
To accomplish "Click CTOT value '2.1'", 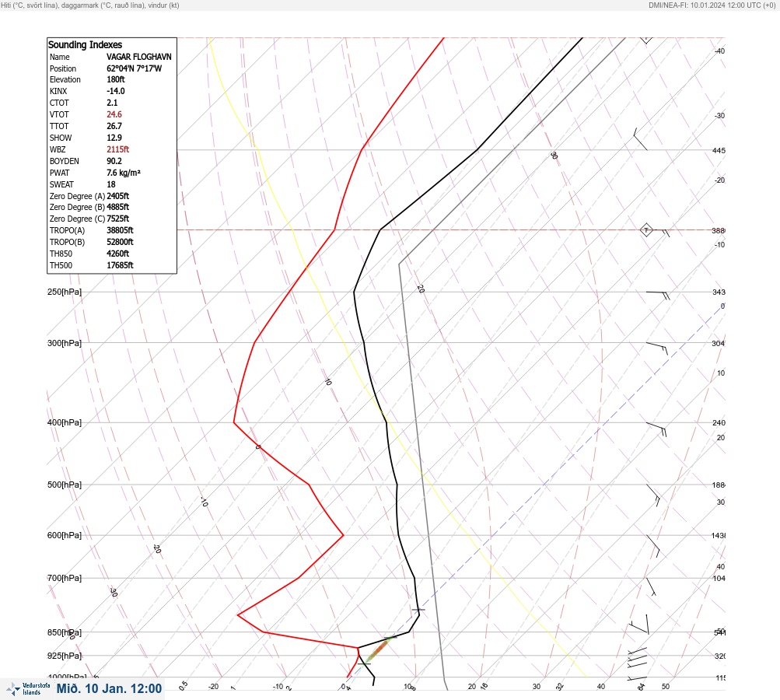I will click(112, 103).
